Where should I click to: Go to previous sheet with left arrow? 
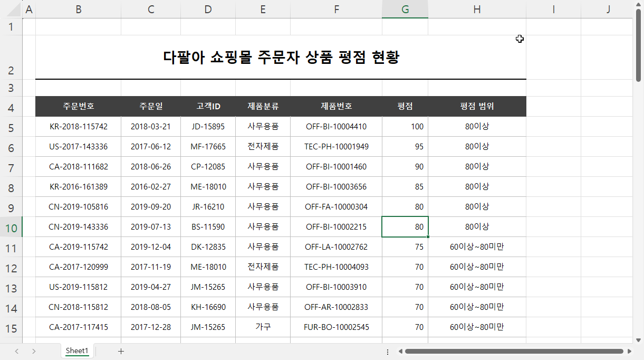click(17, 351)
